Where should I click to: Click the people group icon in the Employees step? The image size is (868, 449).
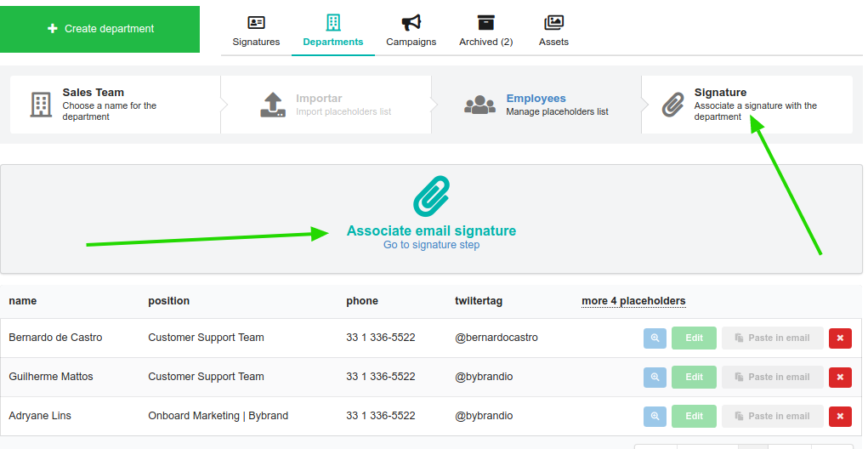[480, 105]
